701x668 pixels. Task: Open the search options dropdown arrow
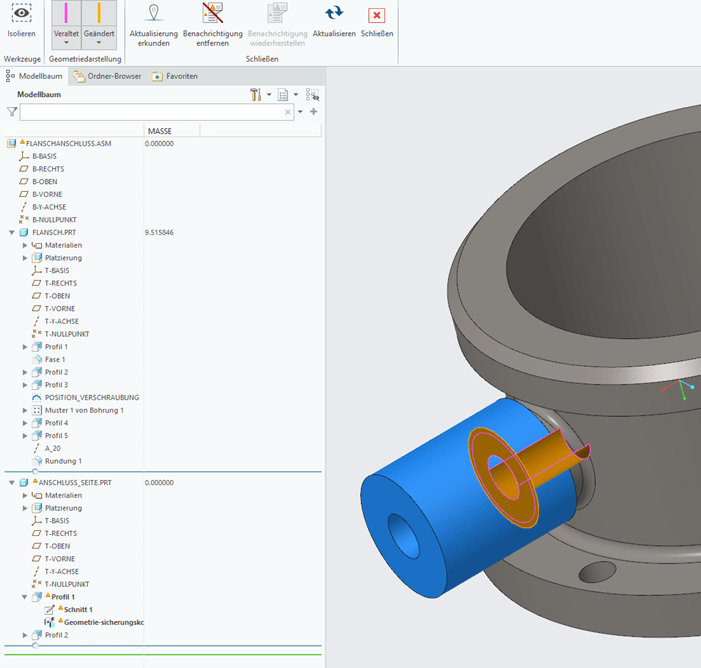click(x=300, y=112)
